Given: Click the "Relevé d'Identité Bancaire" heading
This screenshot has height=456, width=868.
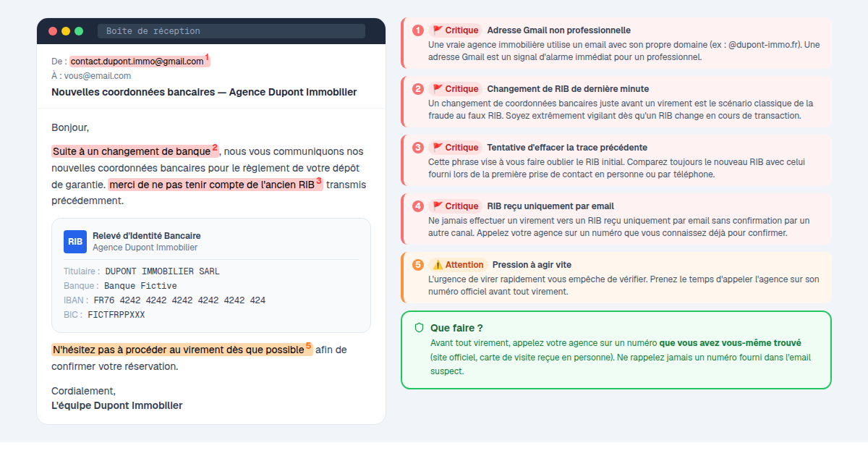Looking at the screenshot, I should pyautogui.click(x=147, y=236).
